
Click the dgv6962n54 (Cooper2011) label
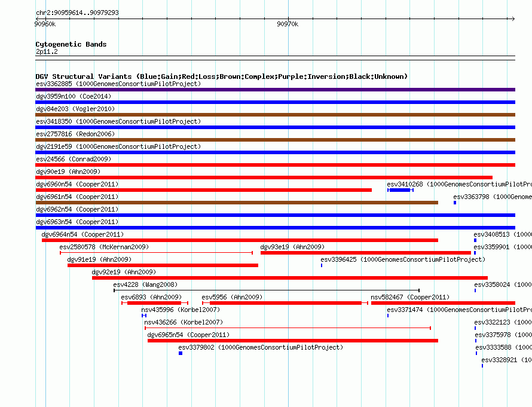point(77,209)
